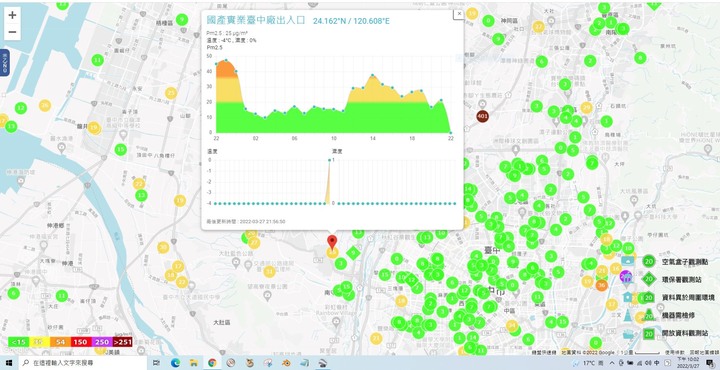Open the Windows Start menu

tap(9, 363)
